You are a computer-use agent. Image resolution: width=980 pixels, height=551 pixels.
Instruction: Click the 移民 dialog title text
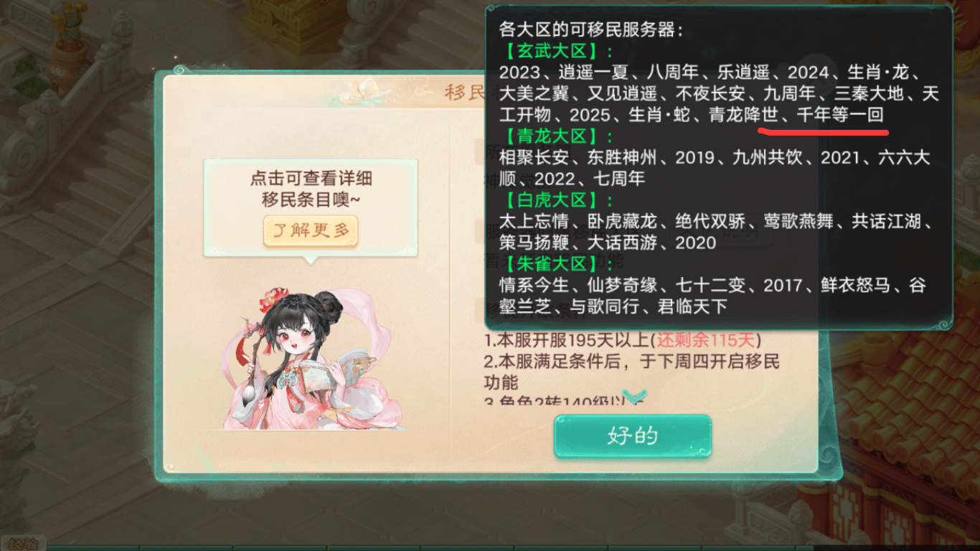pyautogui.click(x=464, y=91)
